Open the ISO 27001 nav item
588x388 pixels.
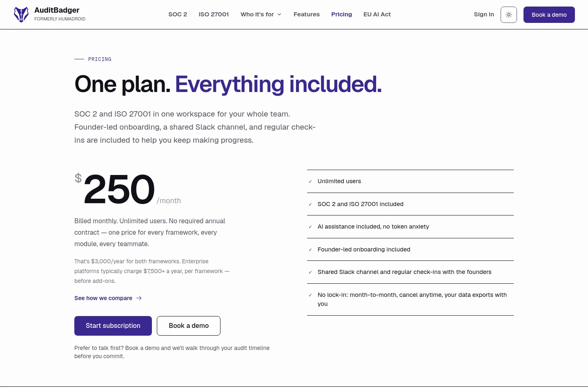coord(214,14)
